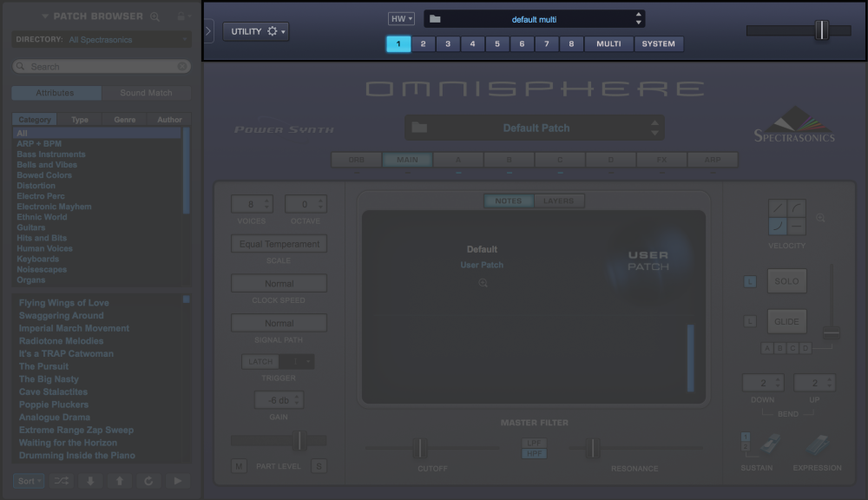Click the refresh browser icon

148,481
